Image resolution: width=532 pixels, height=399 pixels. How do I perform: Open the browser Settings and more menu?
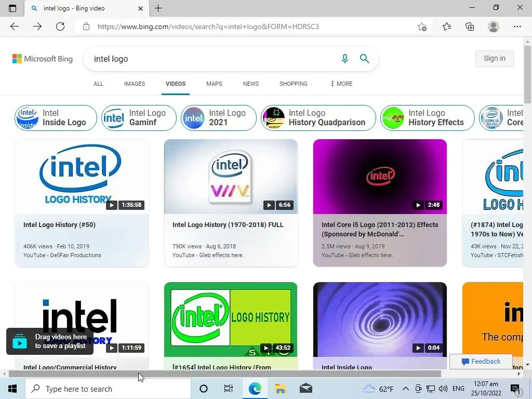click(x=517, y=26)
